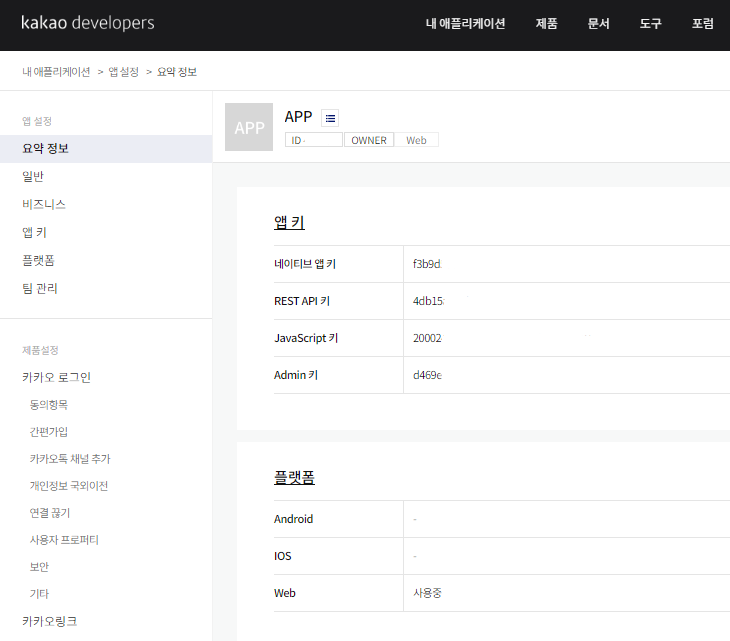730x641 pixels.
Task: Open 연결 끊기 sidebar item
Action: pos(50,513)
